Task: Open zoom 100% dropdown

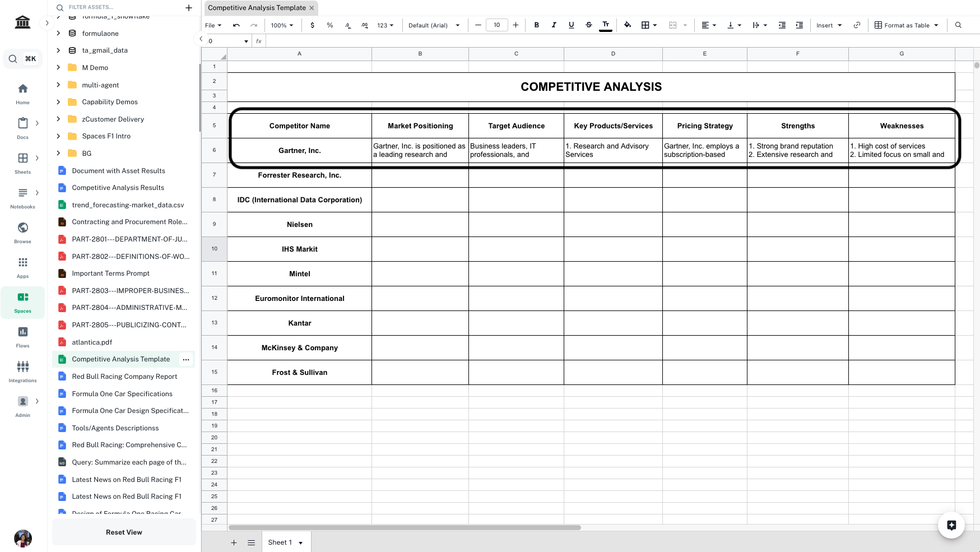Action: pyautogui.click(x=282, y=25)
